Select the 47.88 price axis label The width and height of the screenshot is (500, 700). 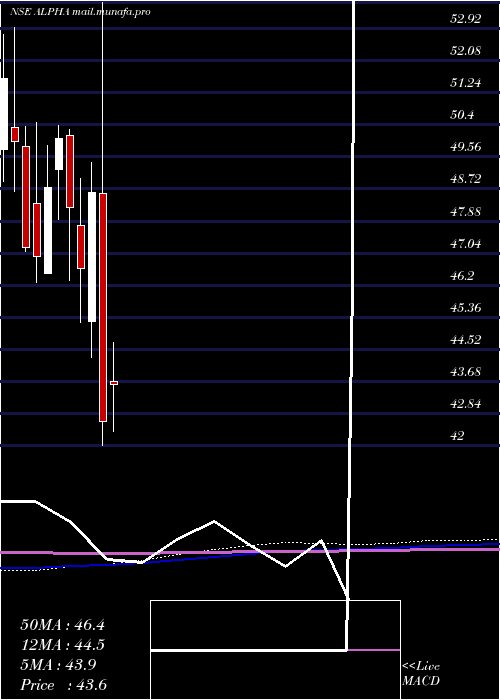tap(466, 211)
